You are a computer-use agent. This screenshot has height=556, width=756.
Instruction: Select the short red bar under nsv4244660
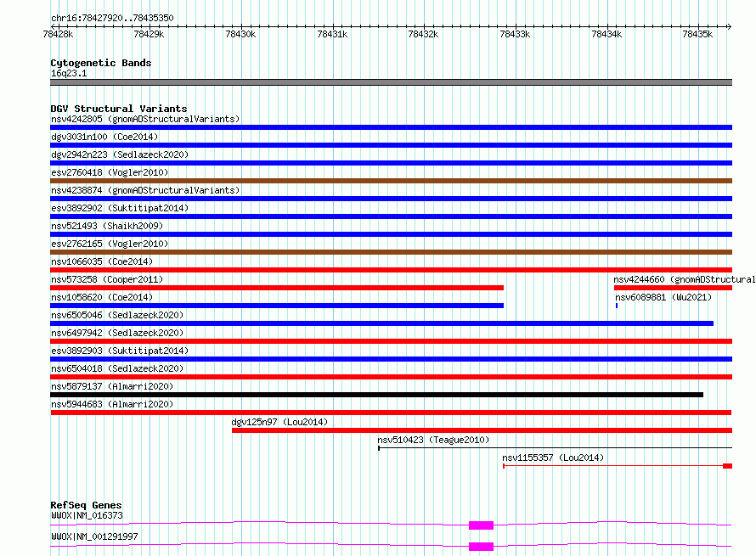tap(673, 288)
